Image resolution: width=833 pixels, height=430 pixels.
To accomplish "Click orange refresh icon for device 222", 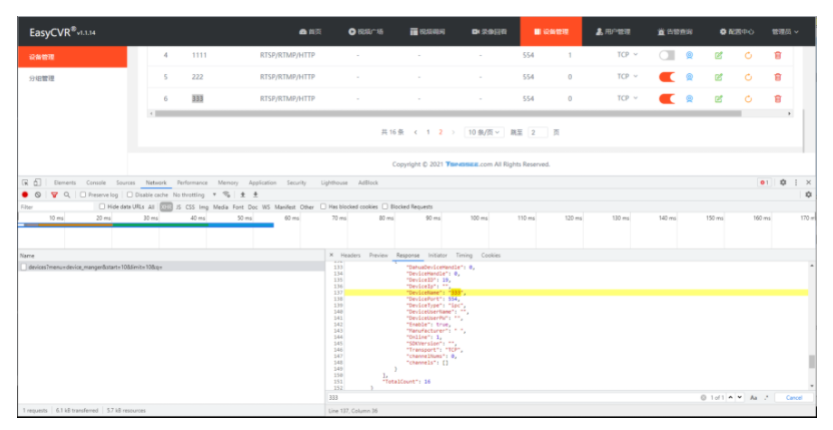I will (748, 77).
